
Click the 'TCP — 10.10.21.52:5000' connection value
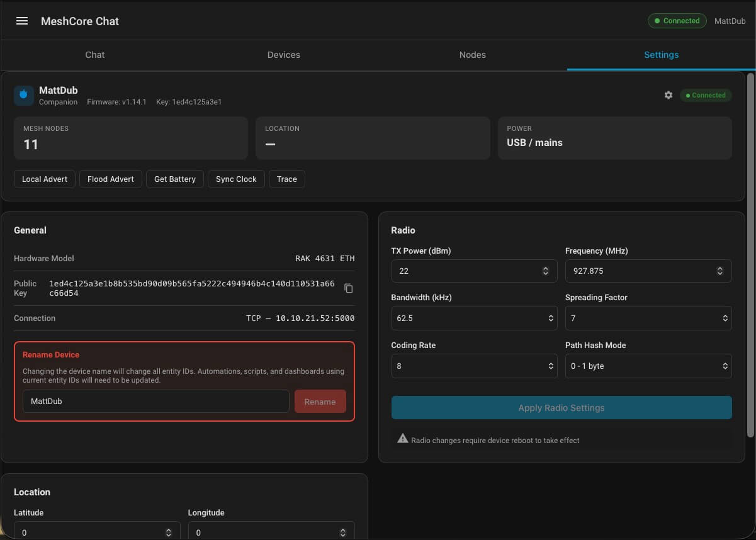click(300, 318)
